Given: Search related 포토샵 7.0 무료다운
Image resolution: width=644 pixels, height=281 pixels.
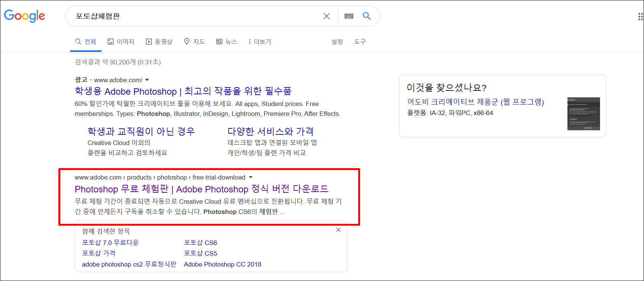Looking at the screenshot, I should [x=110, y=243].
